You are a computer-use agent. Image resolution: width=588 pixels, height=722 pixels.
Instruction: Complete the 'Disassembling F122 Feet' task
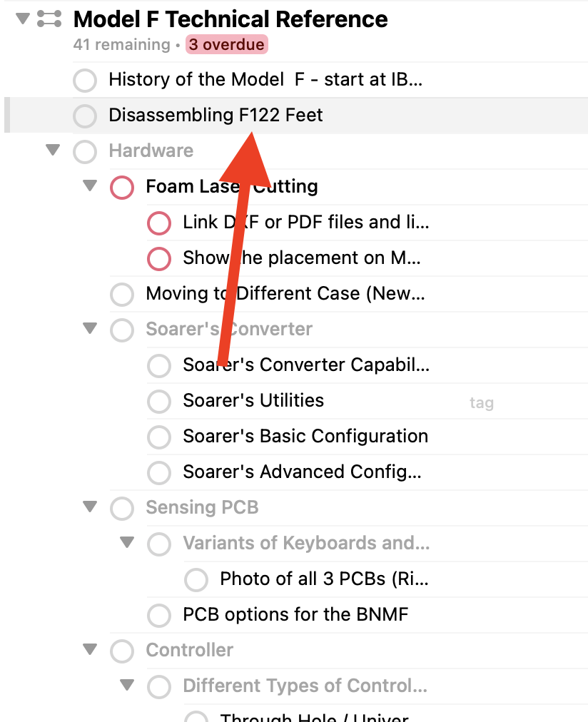[85, 116]
